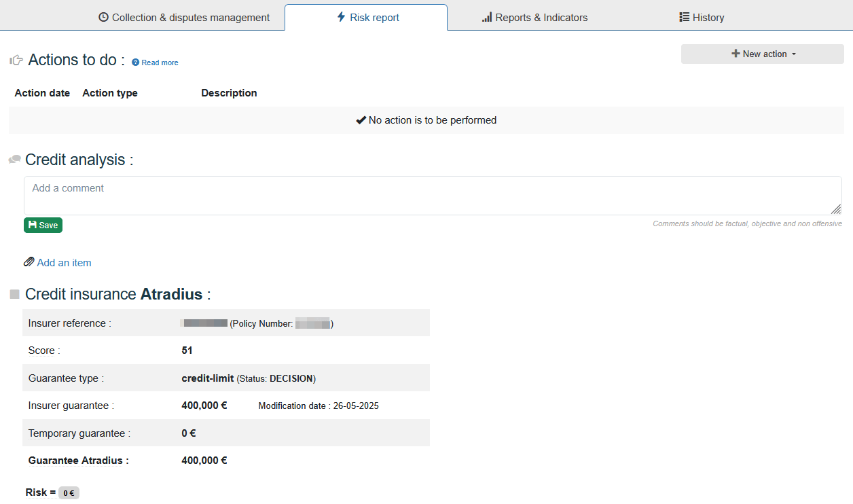Image resolution: width=853 pixels, height=504 pixels.
Task: Expand the New action dropdown caret
Action: tap(794, 54)
